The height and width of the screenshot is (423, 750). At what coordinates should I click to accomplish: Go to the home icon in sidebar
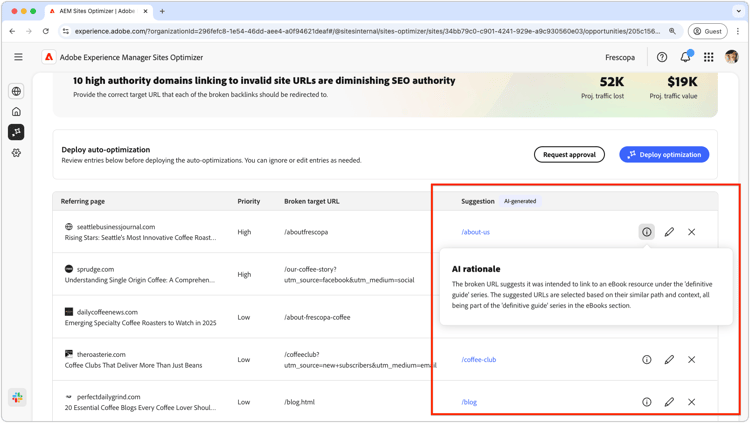pos(16,111)
